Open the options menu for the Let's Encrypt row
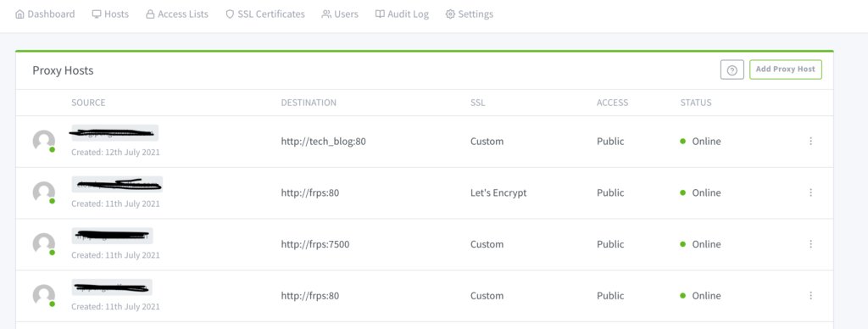 [x=810, y=192]
